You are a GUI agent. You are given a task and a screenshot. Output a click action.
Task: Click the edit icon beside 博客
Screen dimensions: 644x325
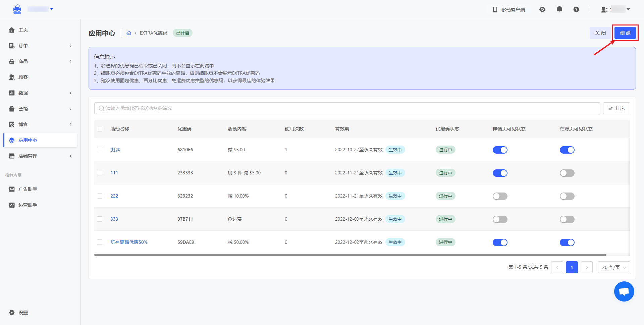coord(12,124)
